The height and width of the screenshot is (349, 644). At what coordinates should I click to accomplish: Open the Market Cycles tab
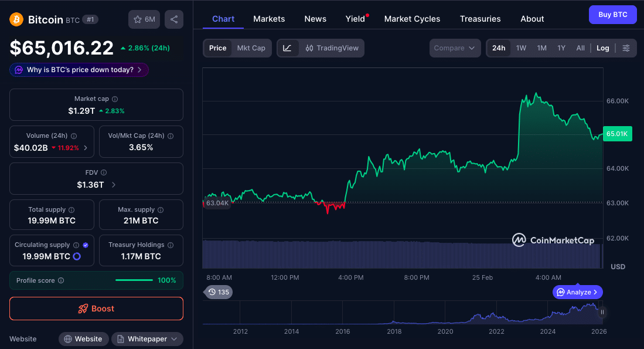coord(412,19)
